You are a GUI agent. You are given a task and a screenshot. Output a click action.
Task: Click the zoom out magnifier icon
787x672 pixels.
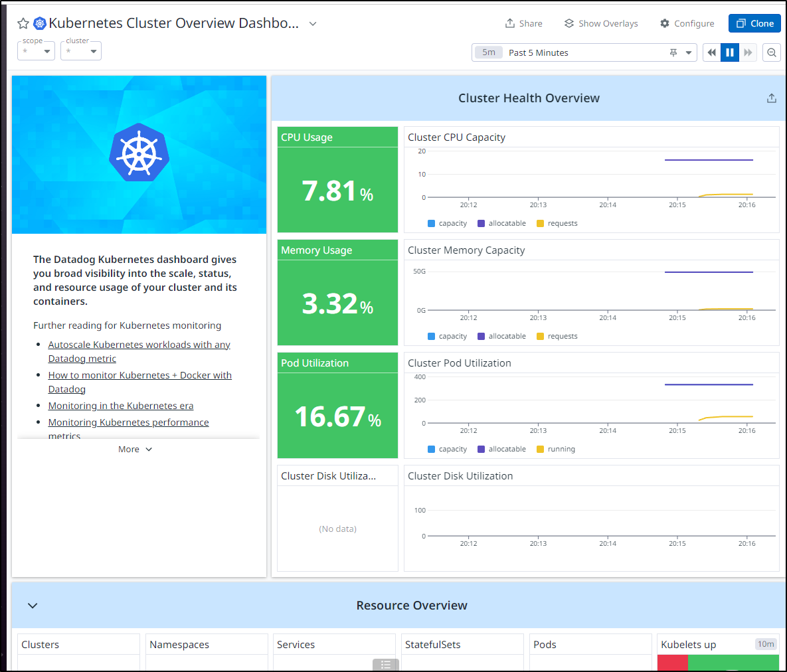pos(772,52)
